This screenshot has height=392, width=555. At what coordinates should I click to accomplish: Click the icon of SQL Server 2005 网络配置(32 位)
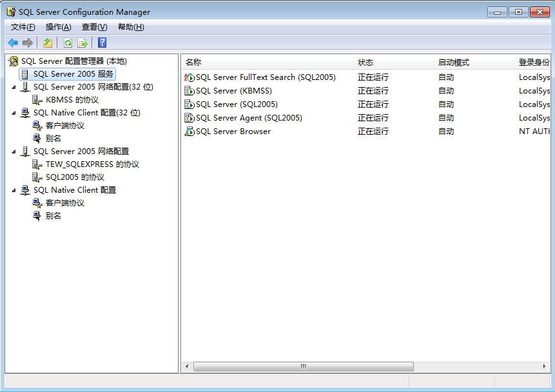point(24,87)
